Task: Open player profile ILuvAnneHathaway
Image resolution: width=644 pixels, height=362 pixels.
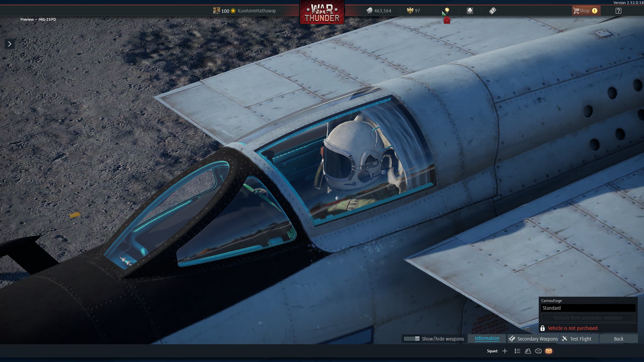Action: coord(256,11)
